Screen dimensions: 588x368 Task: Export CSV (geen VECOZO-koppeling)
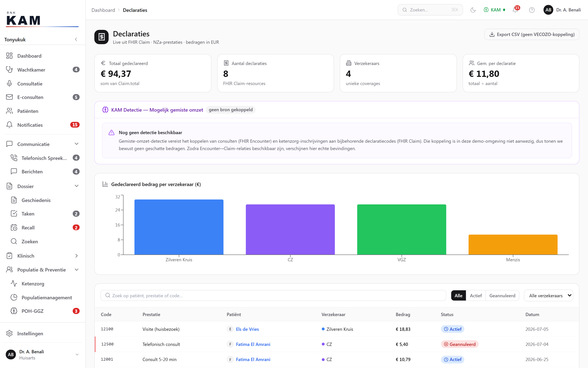[x=532, y=34]
